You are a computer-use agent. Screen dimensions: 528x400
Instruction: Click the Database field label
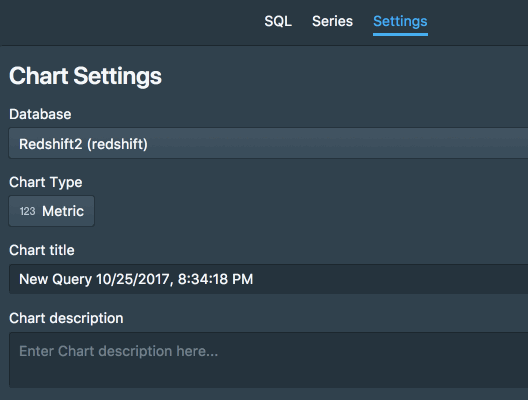click(x=40, y=114)
